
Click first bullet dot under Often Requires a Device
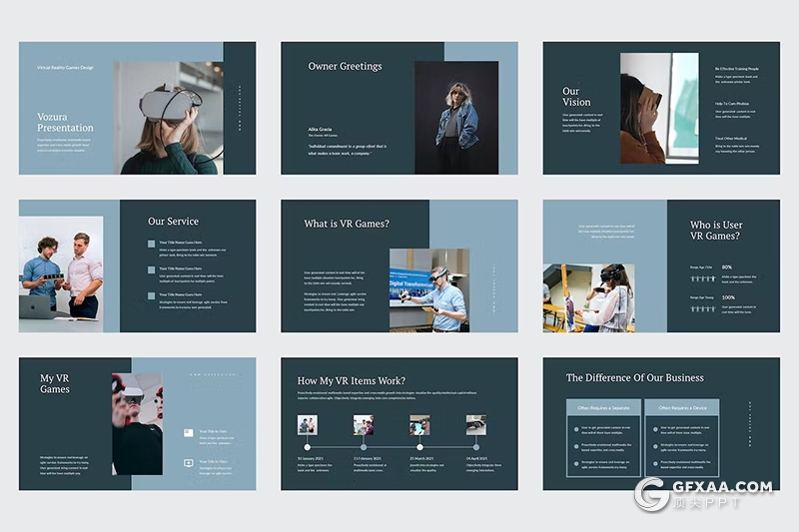tap(655, 428)
